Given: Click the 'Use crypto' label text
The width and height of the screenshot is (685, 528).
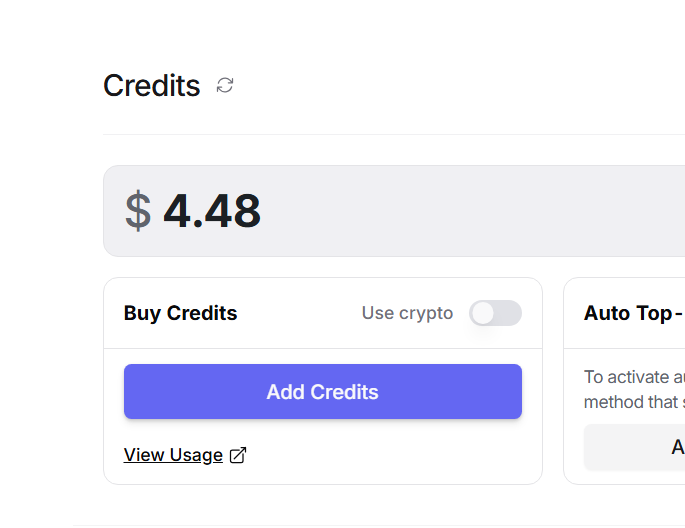Looking at the screenshot, I should coord(407,313).
